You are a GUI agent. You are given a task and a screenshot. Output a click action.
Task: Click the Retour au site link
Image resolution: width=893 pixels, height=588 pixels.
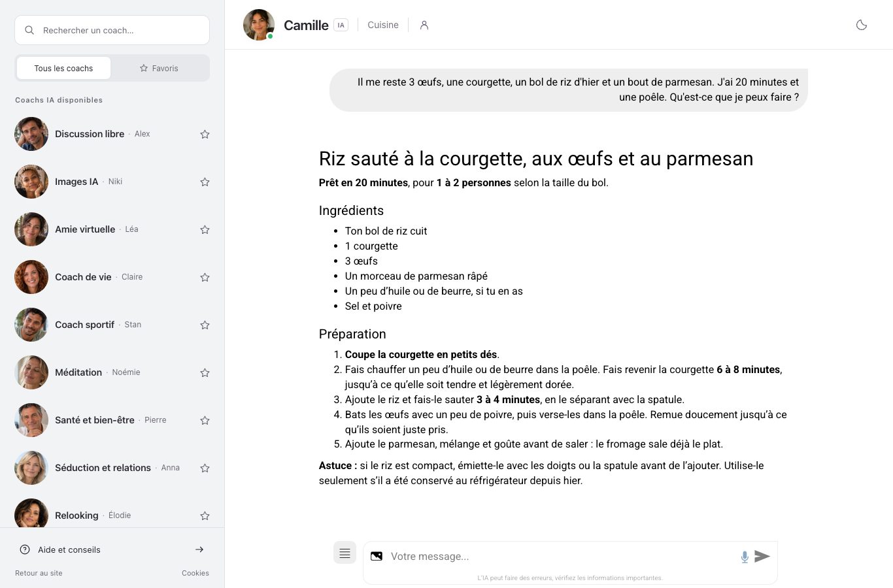[39, 573]
